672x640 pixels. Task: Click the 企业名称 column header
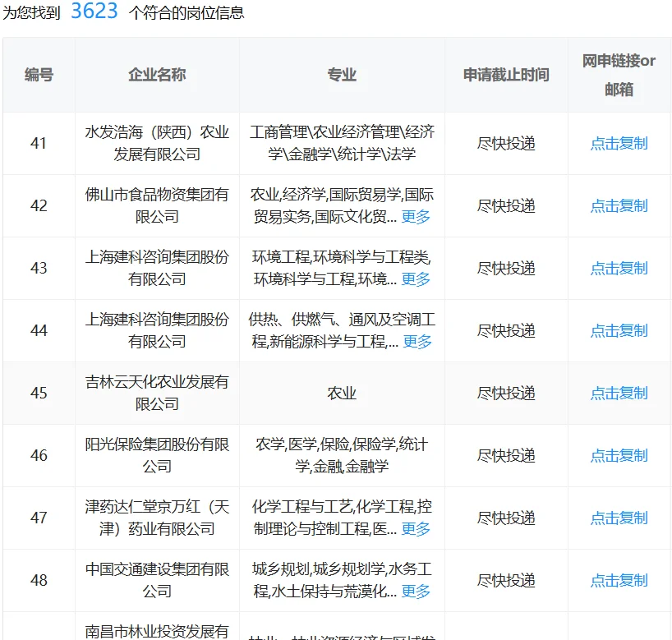157,75
